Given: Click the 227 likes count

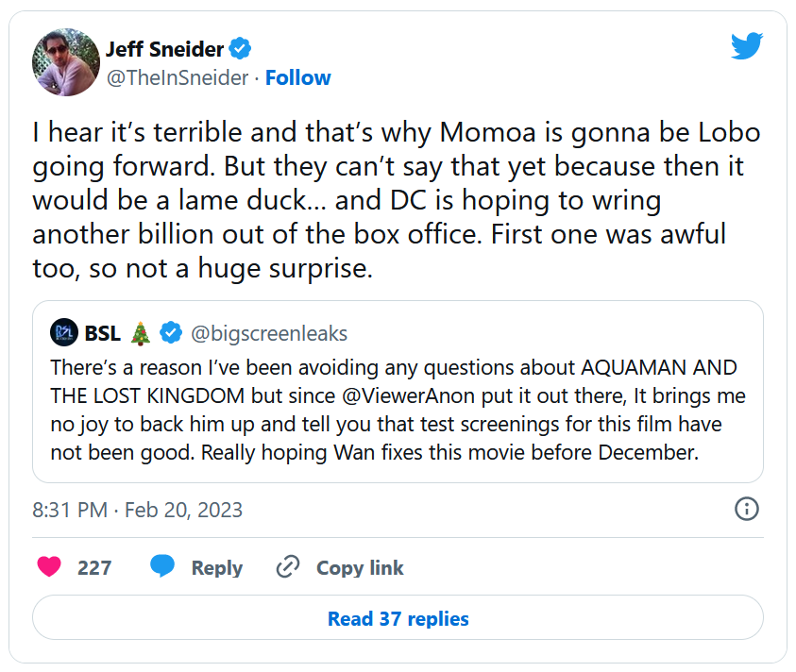Looking at the screenshot, I should [94, 568].
